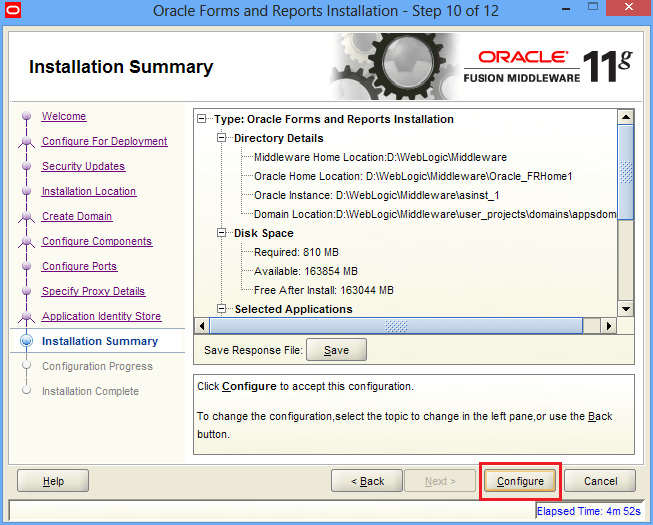Viewport: 653px width, 525px height.
Task: Click the Oracle icon in the title bar
Action: [x=12, y=10]
